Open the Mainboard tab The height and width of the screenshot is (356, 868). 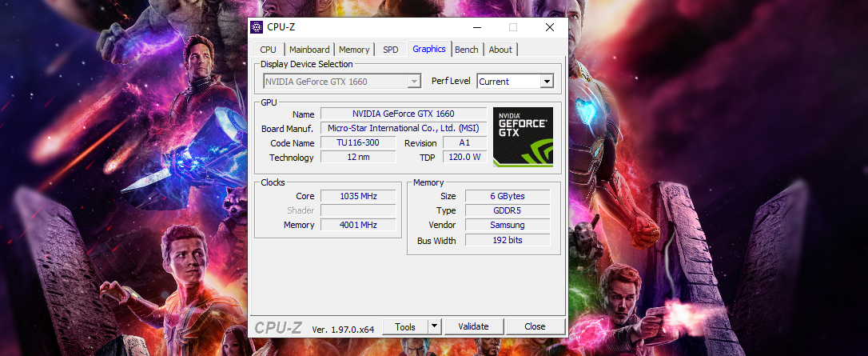point(309,50)
